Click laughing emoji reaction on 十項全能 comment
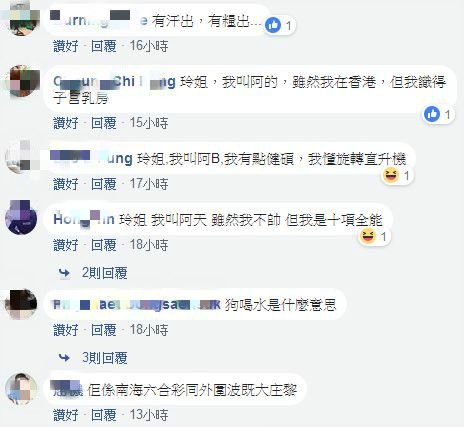This screenshot has width=464, height=427. (x=368, y=236)
